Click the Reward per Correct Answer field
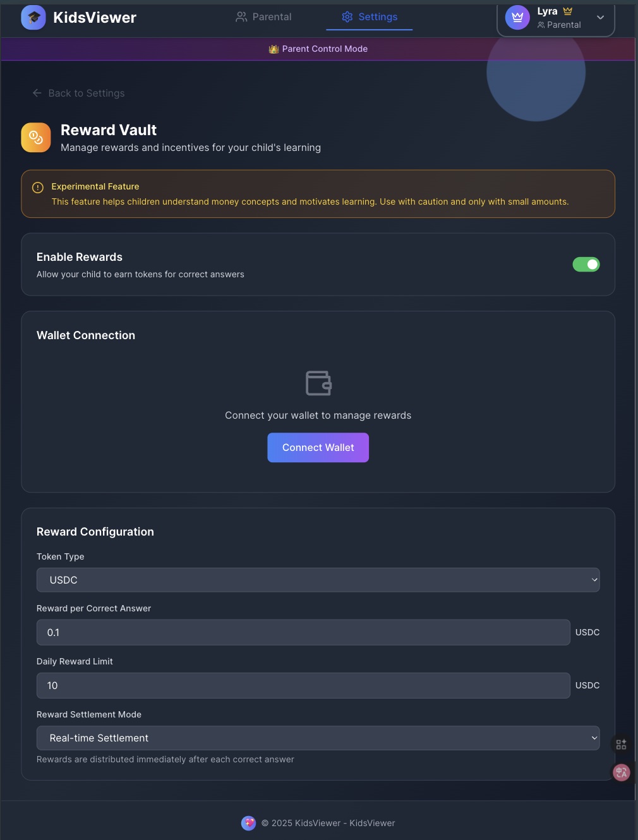The height and width of the screenshot is (840, 638). (303, 632)
